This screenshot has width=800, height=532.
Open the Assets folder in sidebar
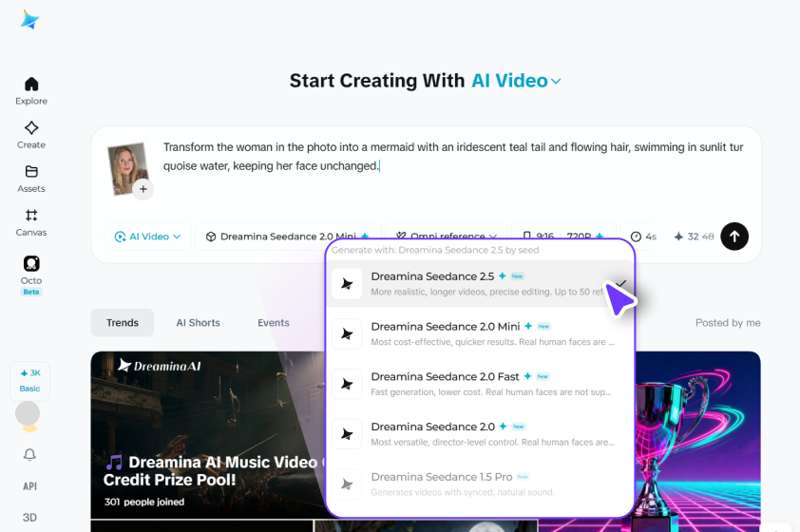tap(31, 179)
